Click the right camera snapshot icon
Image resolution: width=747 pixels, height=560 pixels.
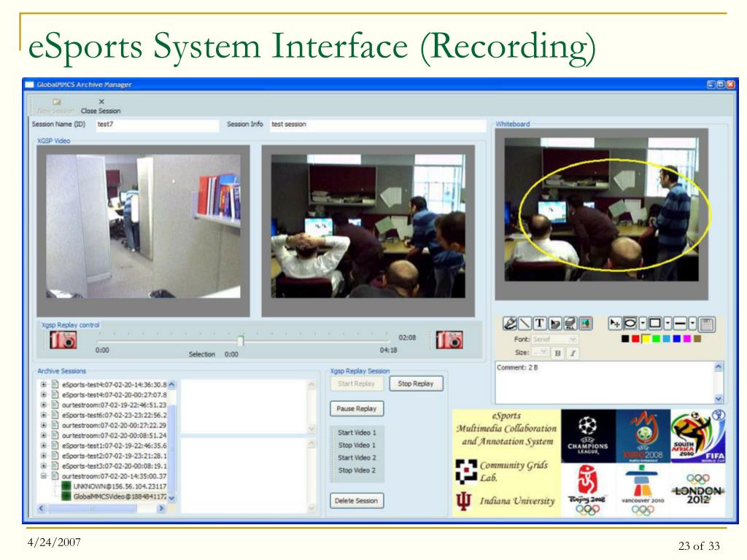click(x=449, y=340)
